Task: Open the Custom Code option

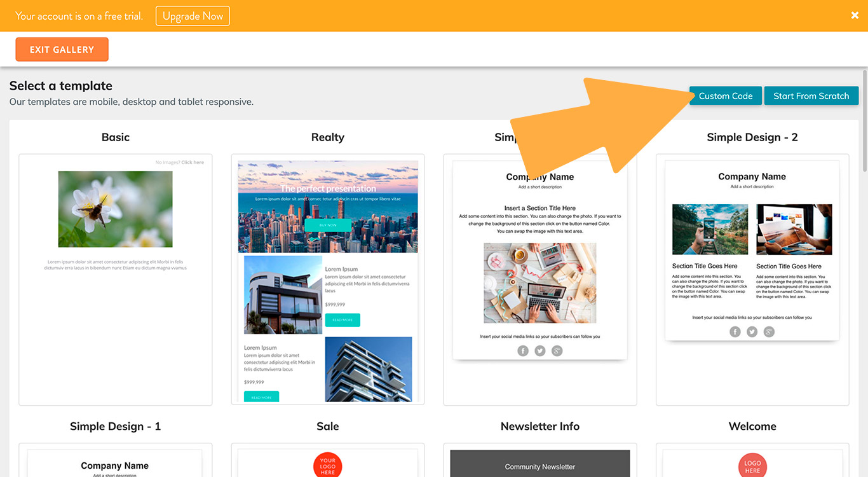Action: [x=726, y=96]
